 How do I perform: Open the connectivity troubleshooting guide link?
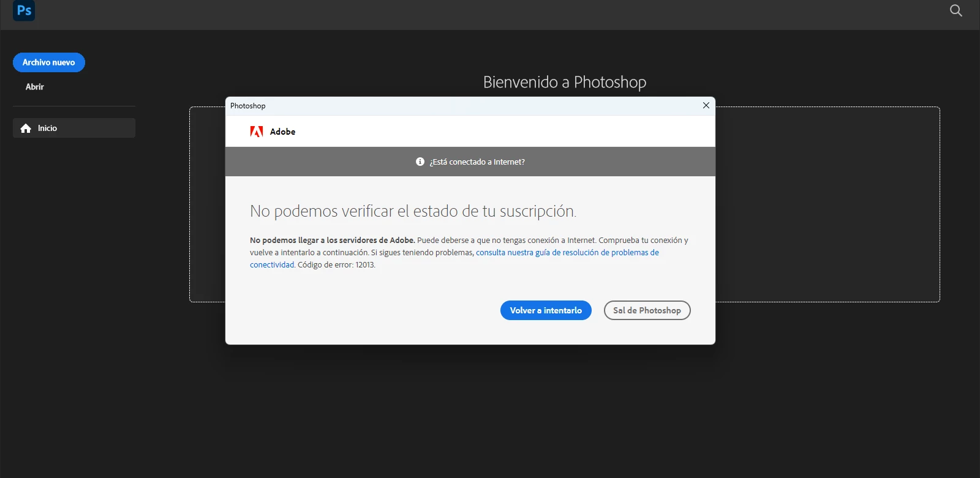567,252
